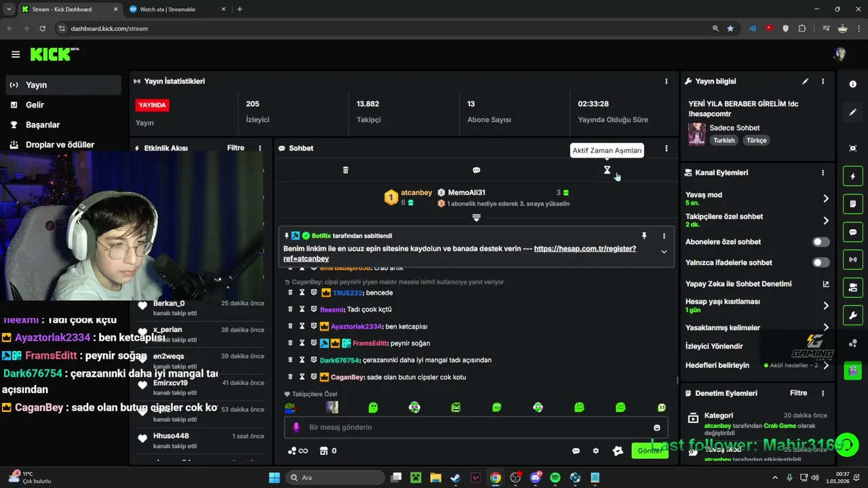
Task: Open a new Chrome tab
Action: [x=239, y=9]
